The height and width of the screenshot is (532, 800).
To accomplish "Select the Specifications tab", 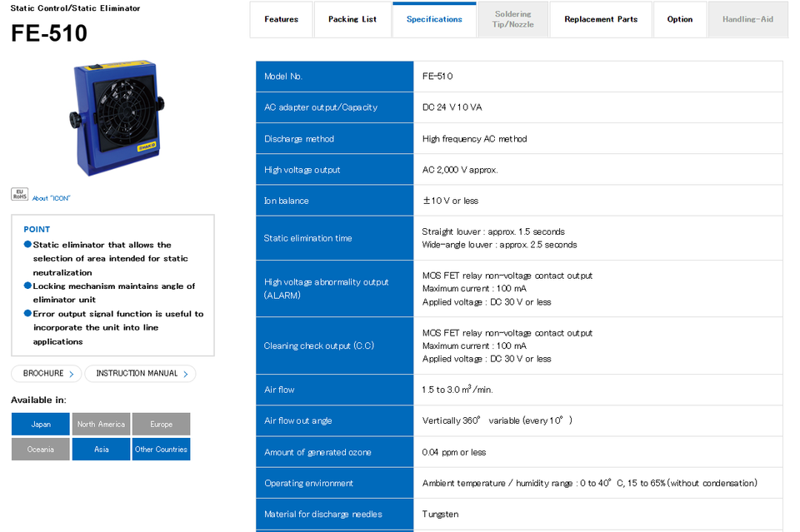I will coord(434,19).
